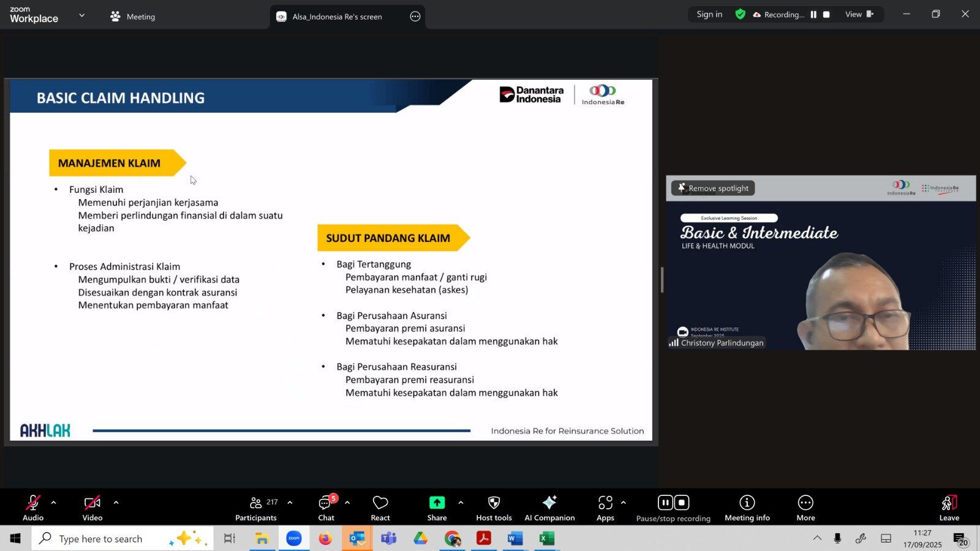Click the Remove spotlight button
This screenshot has width=980, height=551.
click(x=713, y=188)
